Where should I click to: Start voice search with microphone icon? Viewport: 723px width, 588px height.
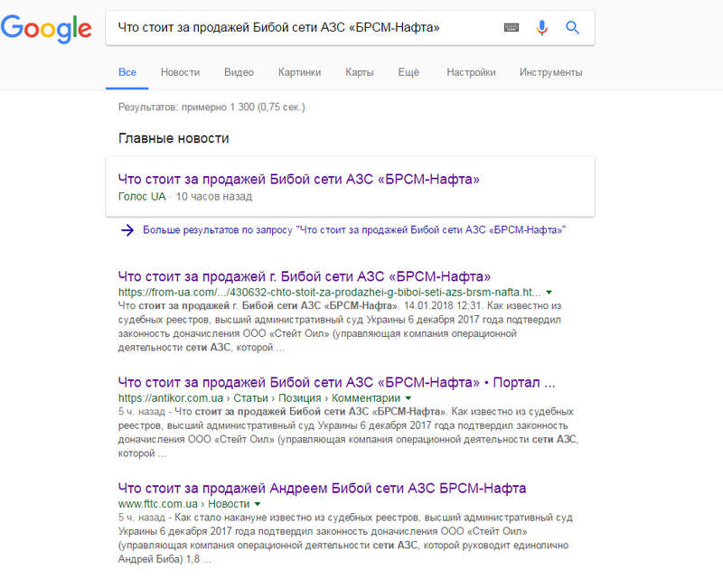[542, 28]
